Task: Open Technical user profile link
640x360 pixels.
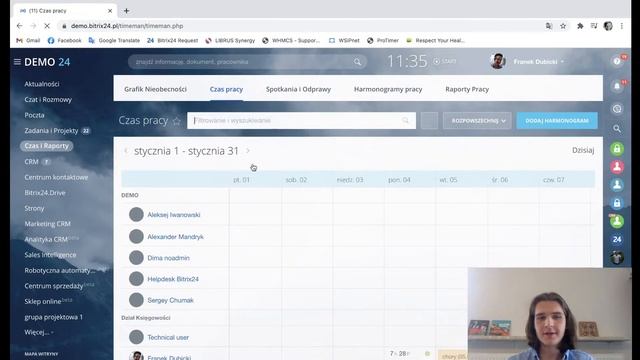Action: point(168,338)
